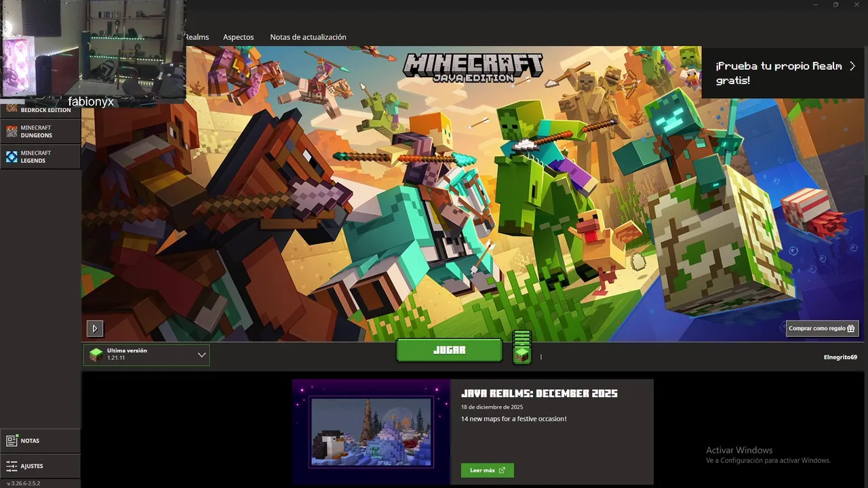Expand the Ultima versión 1.21.11 dropdown
Image resolution: width=868 pixels, height=488 pixels.
pos(146,354)
